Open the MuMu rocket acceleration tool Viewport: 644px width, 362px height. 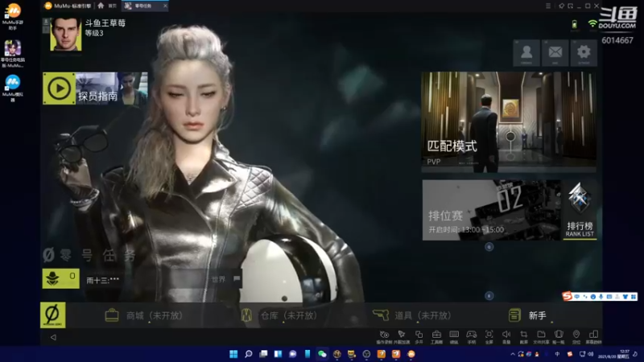point(402,337)
